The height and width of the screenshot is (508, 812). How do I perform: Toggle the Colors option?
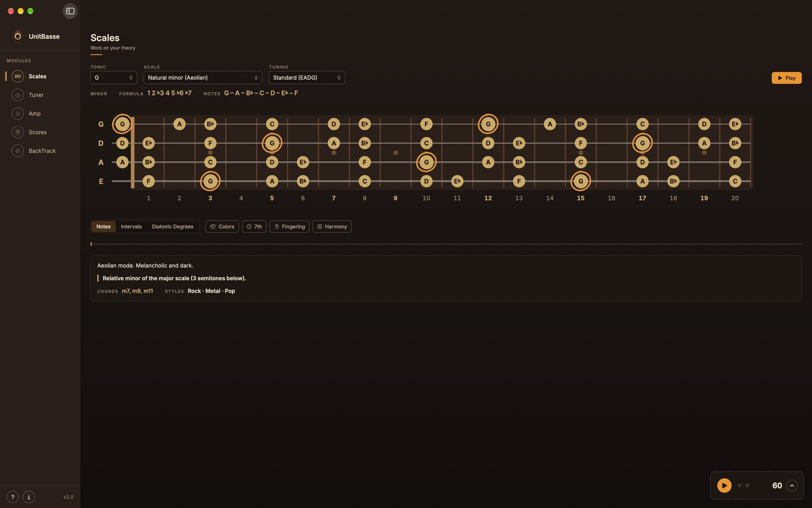pyautogui.click(x=222, y=226)
